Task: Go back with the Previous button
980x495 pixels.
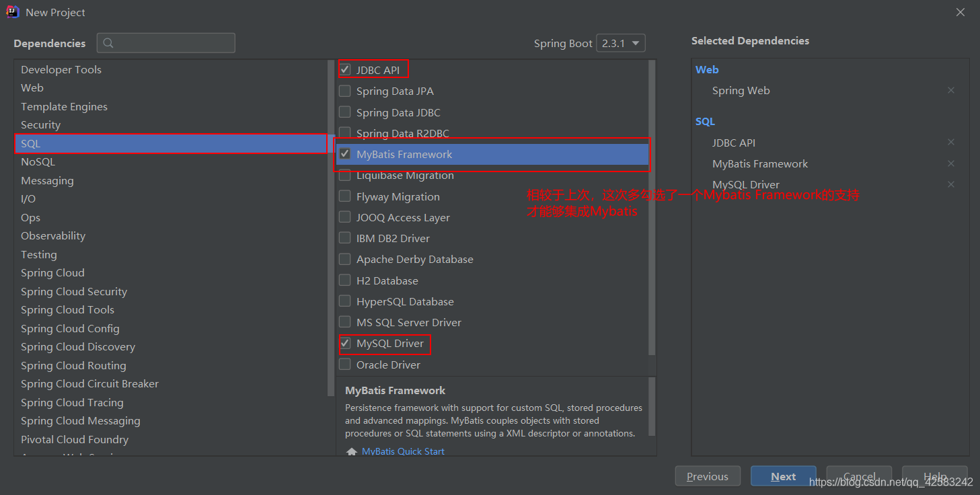Action: (708, 476)
